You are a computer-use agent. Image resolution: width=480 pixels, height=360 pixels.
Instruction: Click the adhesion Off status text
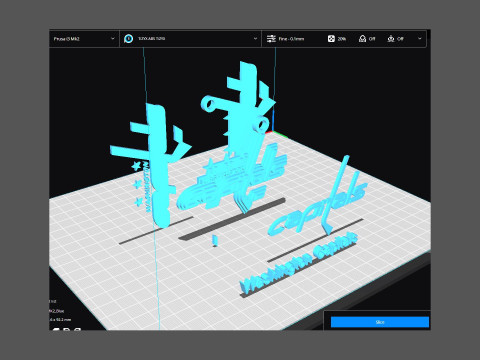click(x=400, y=39)
